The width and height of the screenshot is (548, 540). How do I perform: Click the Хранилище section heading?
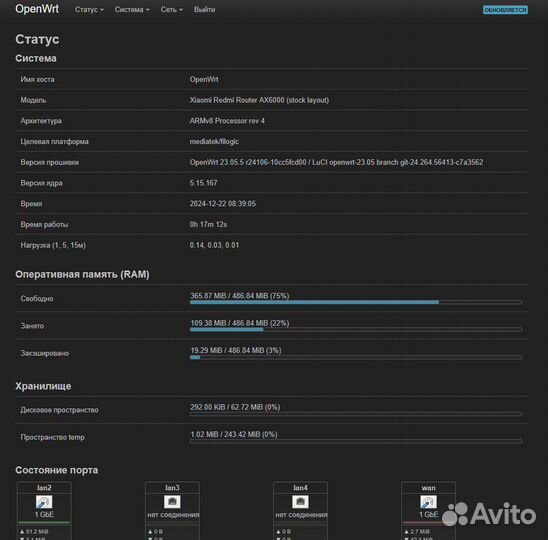pos(43,386)
